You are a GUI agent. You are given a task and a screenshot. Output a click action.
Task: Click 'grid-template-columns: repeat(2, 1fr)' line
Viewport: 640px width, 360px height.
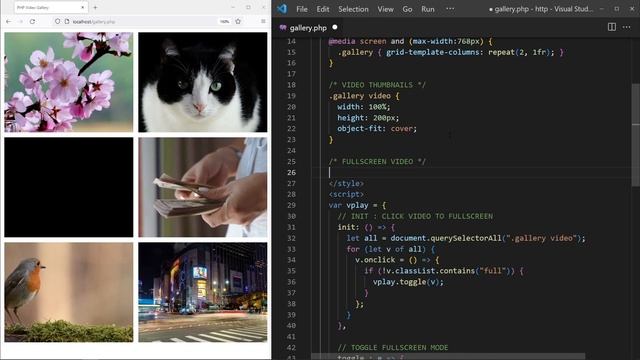(x=451, y=52)
